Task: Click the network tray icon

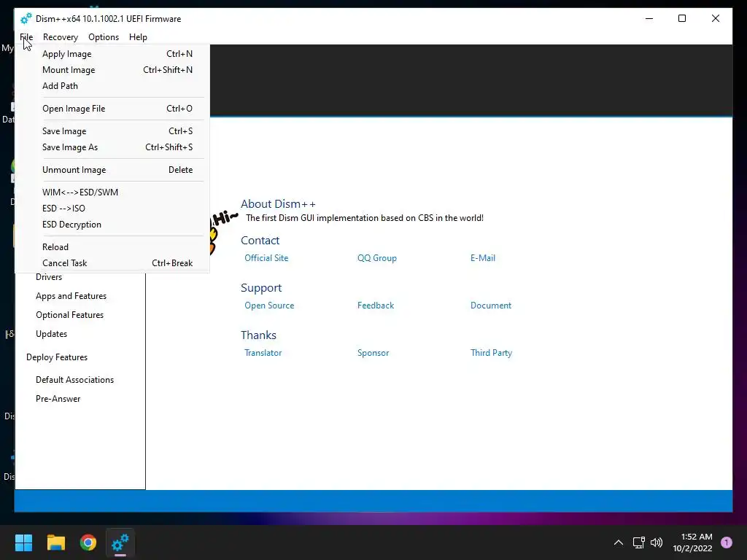Action: tap(638, 542)
